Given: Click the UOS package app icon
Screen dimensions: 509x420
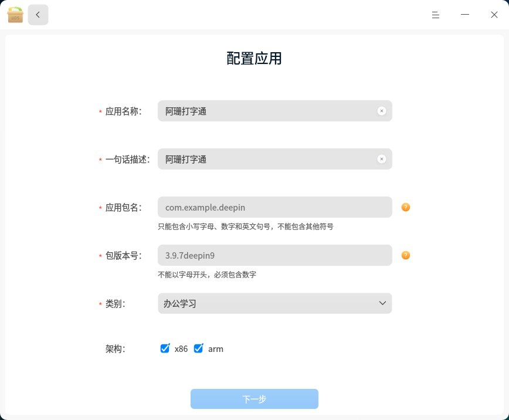Looking at the screenshot, I should click(15, 15).
